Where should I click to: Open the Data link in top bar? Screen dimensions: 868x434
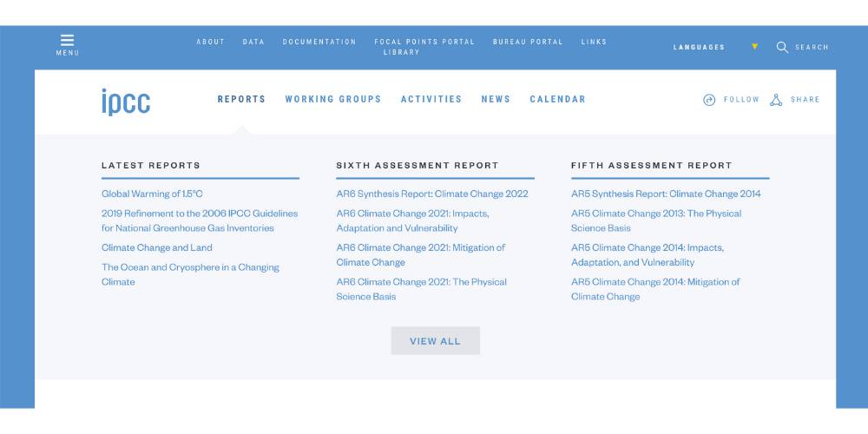tap(253, 42)
